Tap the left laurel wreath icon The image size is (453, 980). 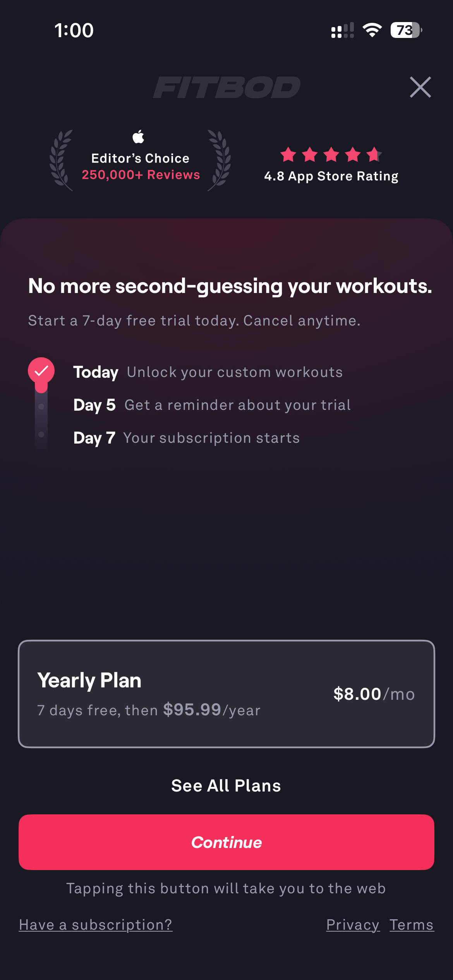(61, 160)
